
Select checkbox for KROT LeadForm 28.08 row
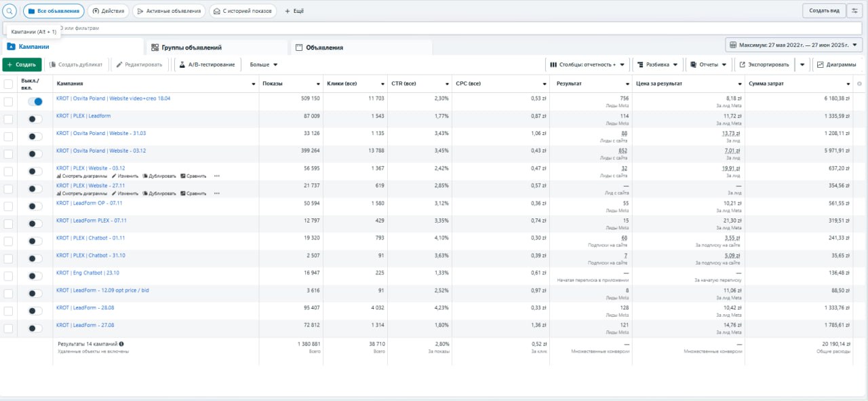pos(8,311)
